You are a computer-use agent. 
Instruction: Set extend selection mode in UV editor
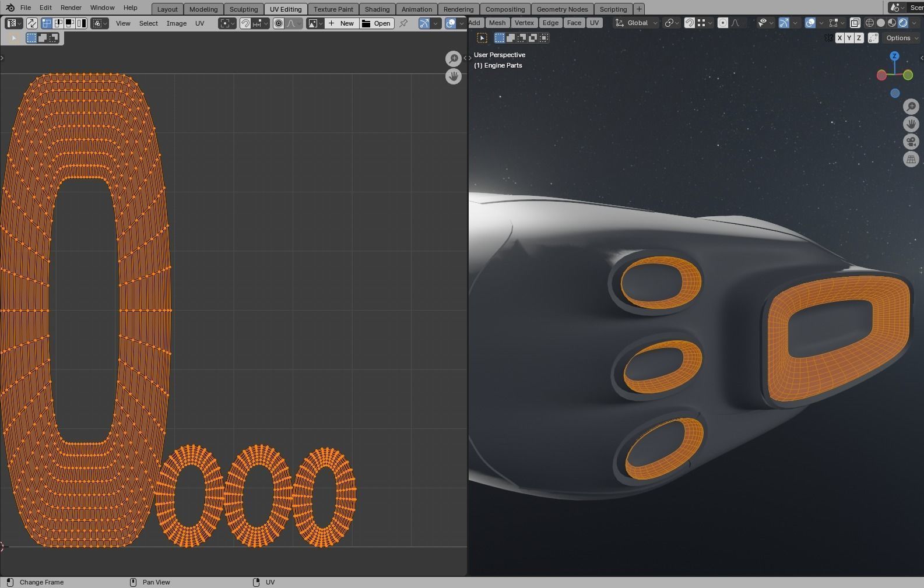pyautogui.click(x=43, y=38)
